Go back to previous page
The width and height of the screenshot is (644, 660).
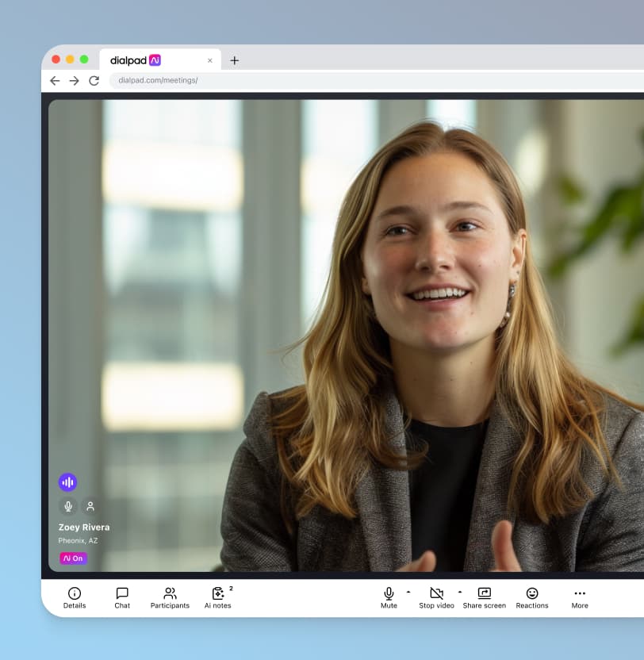55,81
